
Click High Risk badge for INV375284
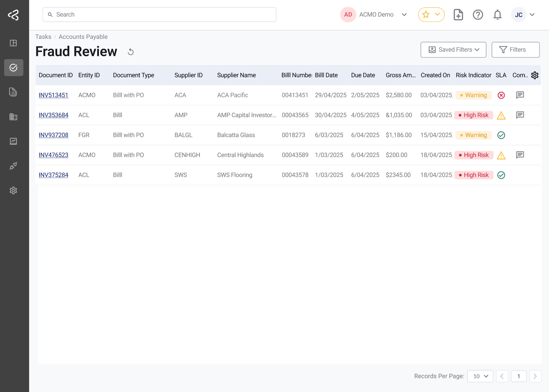point(474,175)
